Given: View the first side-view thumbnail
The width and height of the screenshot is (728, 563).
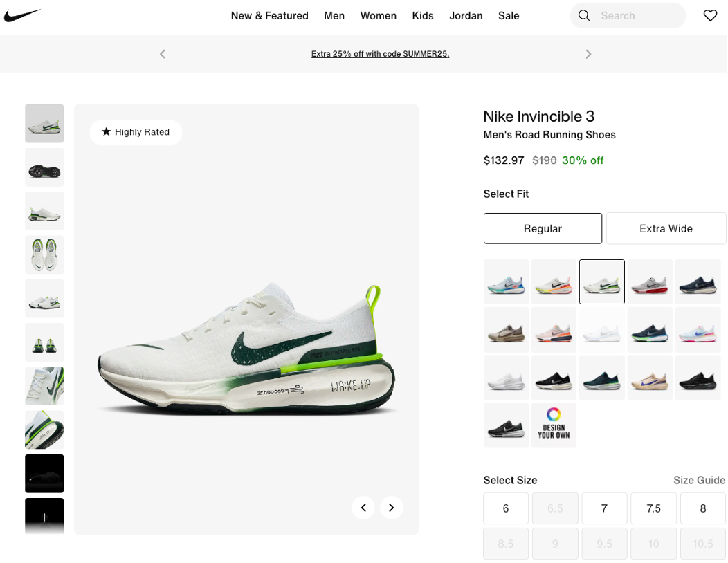Looking at the screenshot, I should 44,124.
